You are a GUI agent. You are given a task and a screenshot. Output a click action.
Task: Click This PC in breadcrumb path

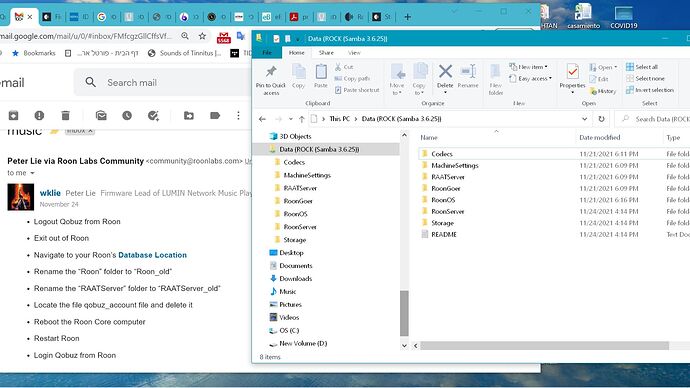[339, 119]
